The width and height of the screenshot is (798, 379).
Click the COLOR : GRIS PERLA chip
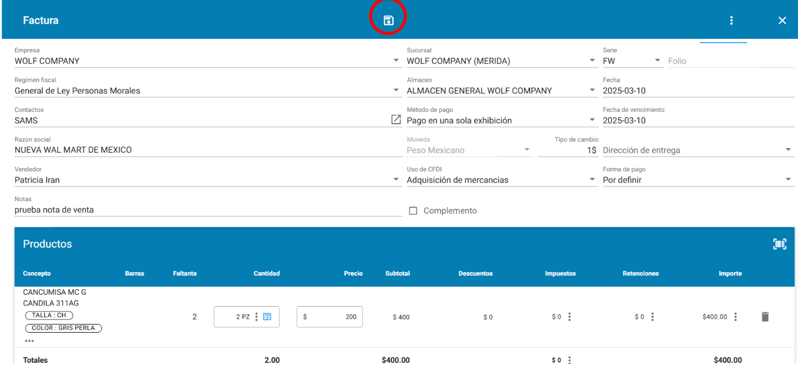64,328
